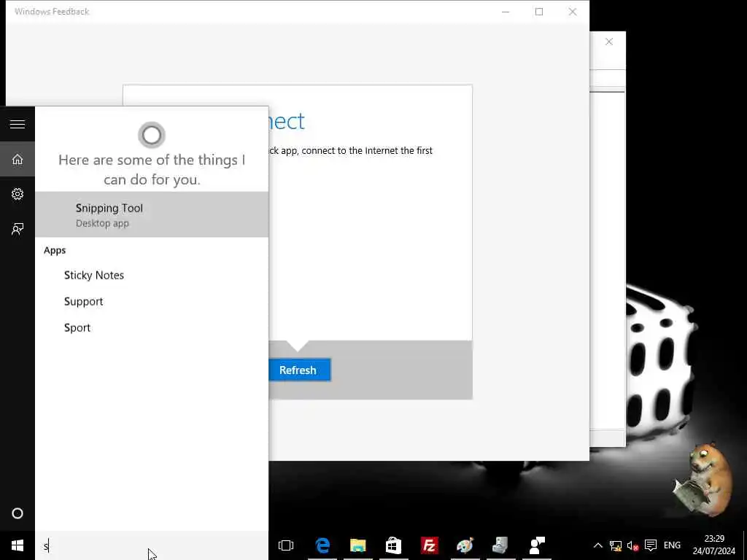Open the Windows Start button
The width and height of the screenshot is (747, 560).
pyautogui.click(x=18, y=545)
